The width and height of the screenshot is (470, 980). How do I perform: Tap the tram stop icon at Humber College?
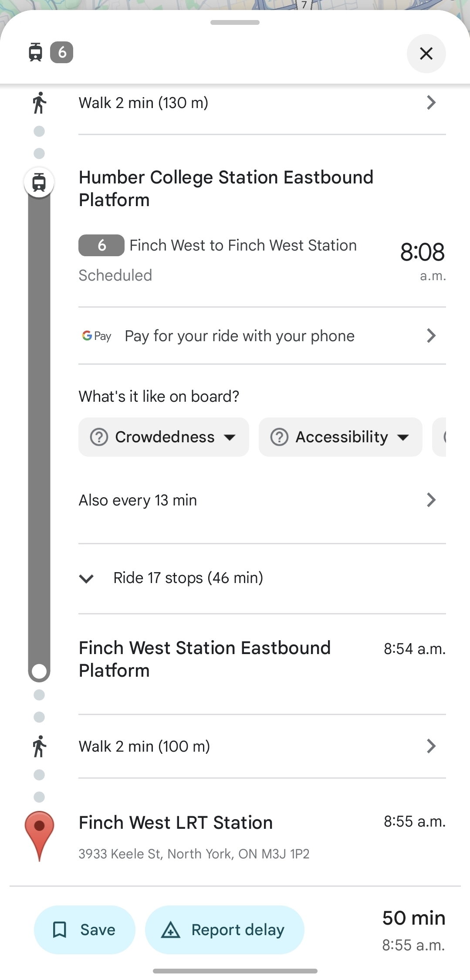(39, 182)
